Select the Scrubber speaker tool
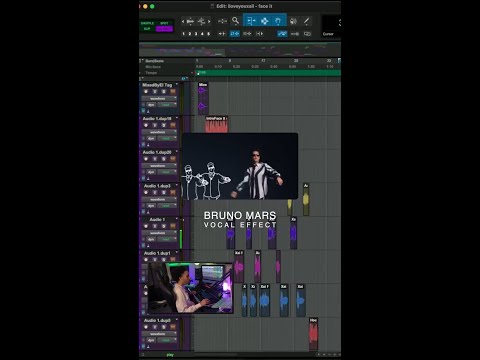480x360 pixels. [x=293, y=21]
